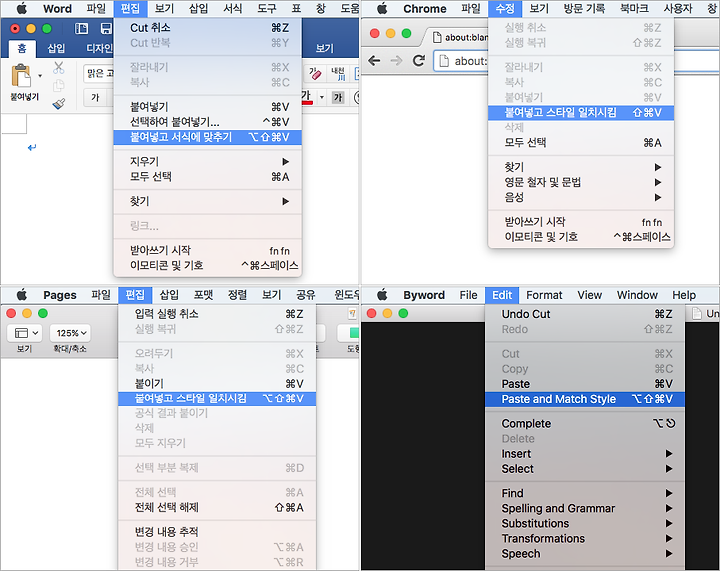Screen dimensions: 720x571
Task: Click the Apple logo in Chrome menu bar
Action: tap(382, 8)
